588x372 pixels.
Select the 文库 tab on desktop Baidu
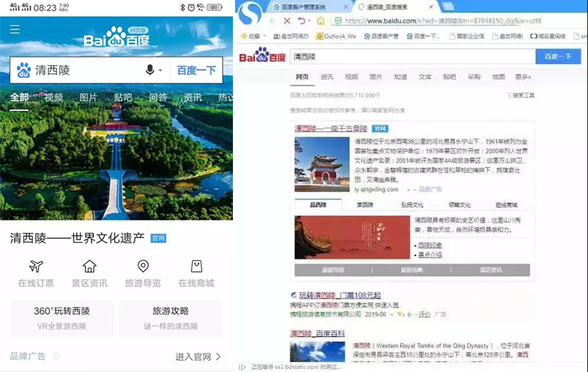(425, 77)
